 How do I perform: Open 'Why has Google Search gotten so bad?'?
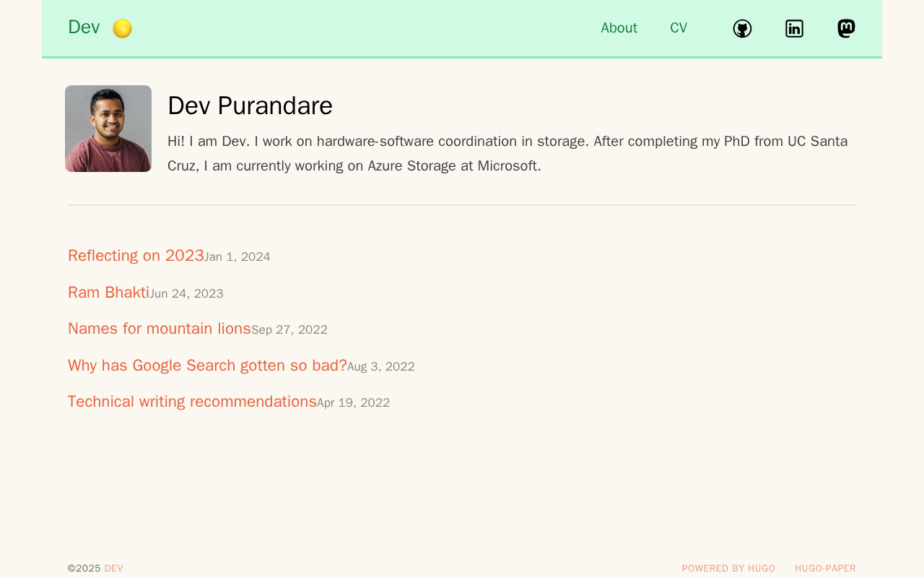207,366
